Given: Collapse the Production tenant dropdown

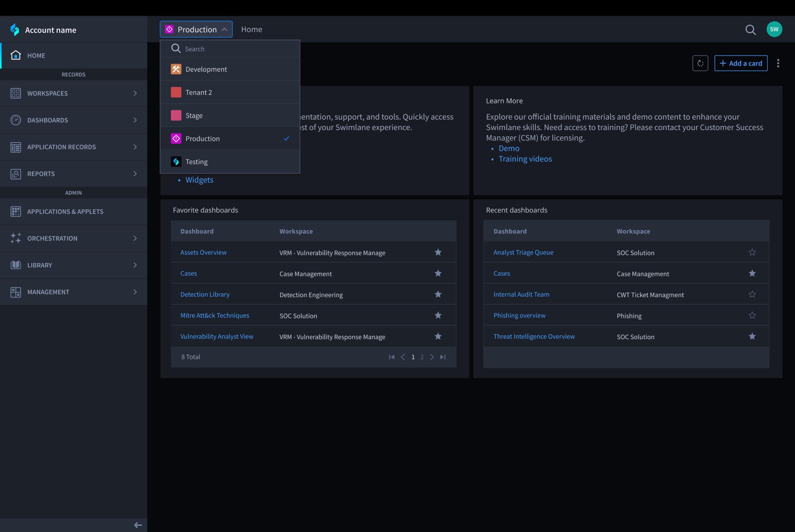Looking at the screenshot, I should 196,29.
